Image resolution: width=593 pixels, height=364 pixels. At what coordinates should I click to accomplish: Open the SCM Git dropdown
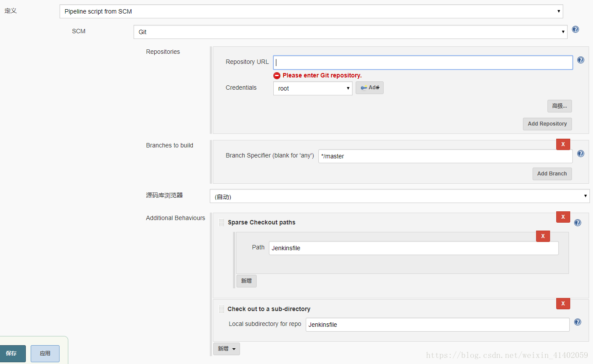350,32
